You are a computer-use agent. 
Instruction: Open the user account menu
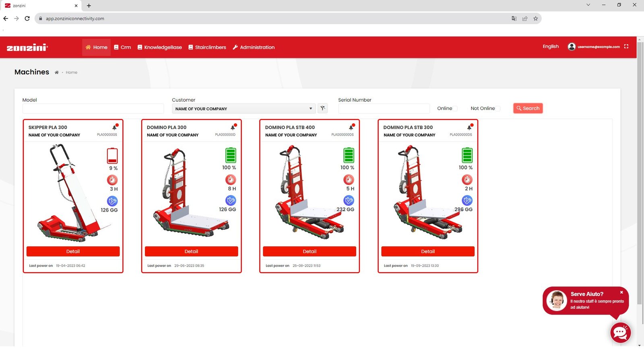click(x=594, y=47)
